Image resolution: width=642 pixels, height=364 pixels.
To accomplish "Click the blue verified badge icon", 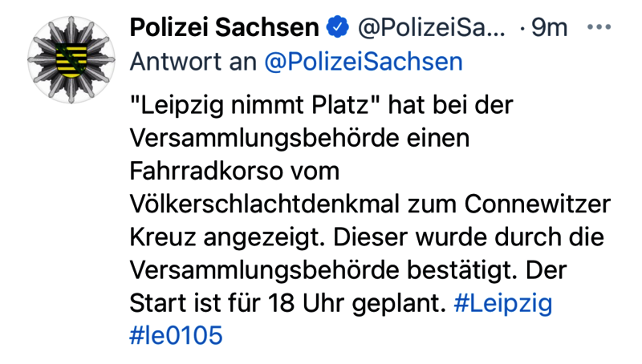I will point(339,28).
